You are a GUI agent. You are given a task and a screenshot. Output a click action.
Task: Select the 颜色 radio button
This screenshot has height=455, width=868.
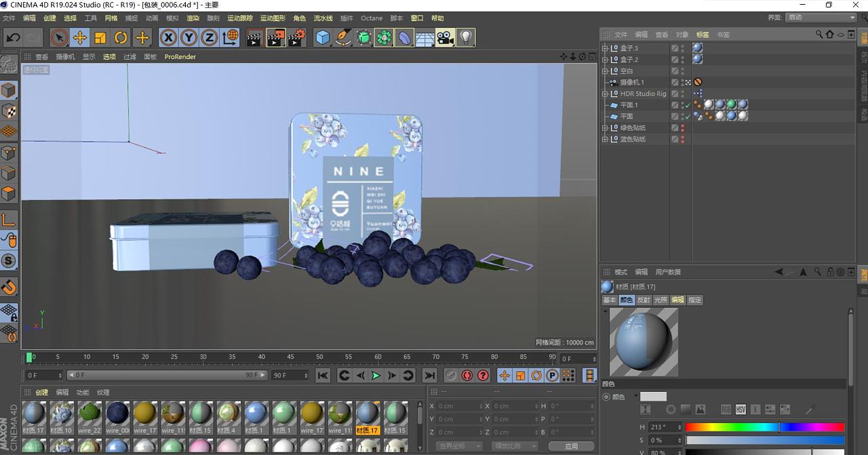pyautogui.click(x=606, y=397)
